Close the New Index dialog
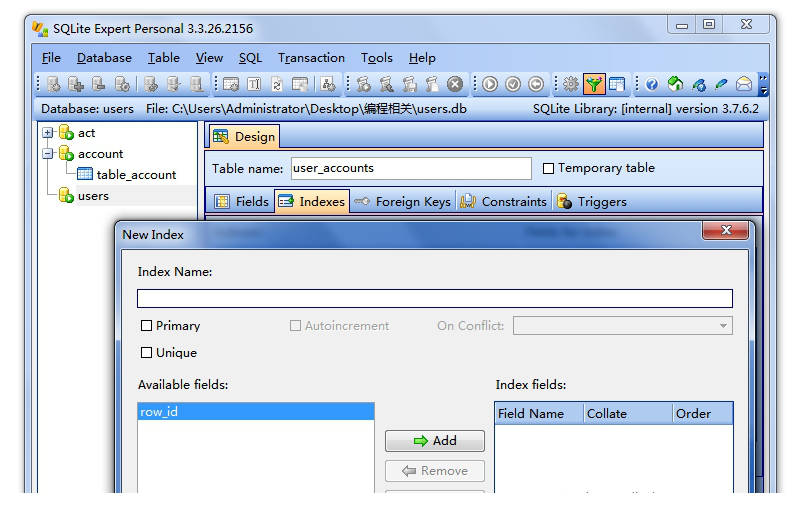Screen dimensions: 800x512 726,231
